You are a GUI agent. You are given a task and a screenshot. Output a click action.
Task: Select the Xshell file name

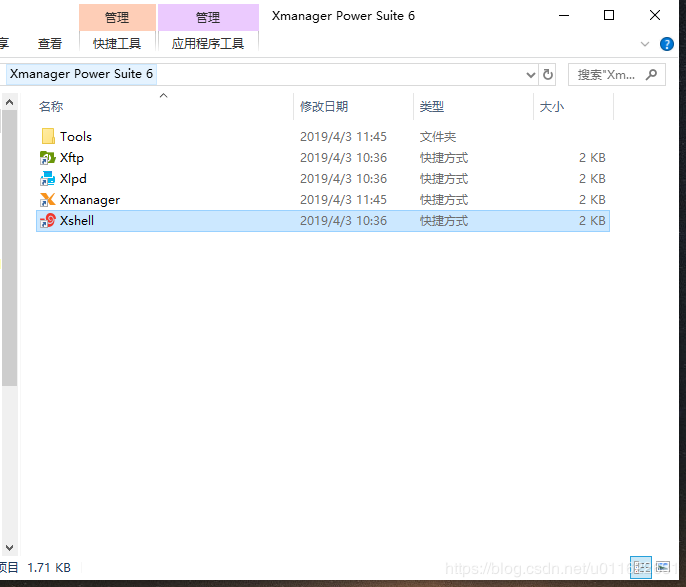(77, 220)
